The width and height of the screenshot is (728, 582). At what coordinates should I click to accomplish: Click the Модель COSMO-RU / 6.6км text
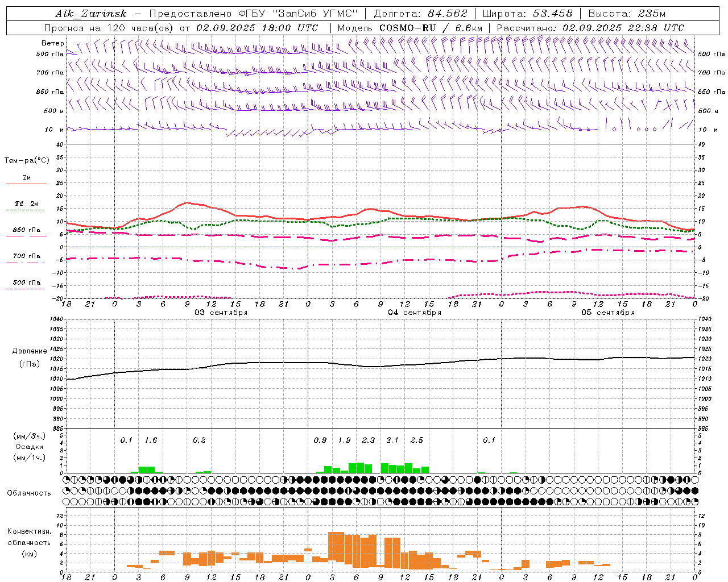pos(409,28)
